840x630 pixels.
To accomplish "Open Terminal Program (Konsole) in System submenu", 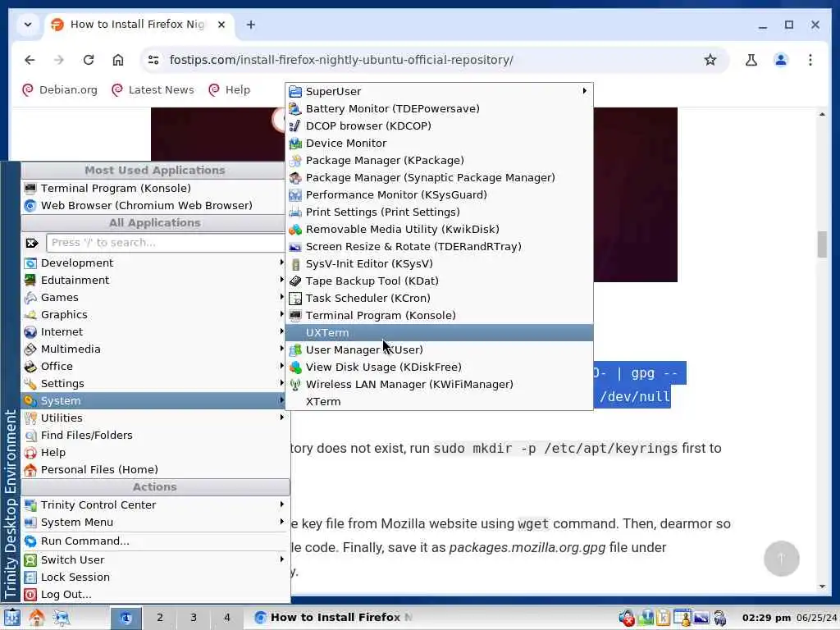I will click(439, 315).
